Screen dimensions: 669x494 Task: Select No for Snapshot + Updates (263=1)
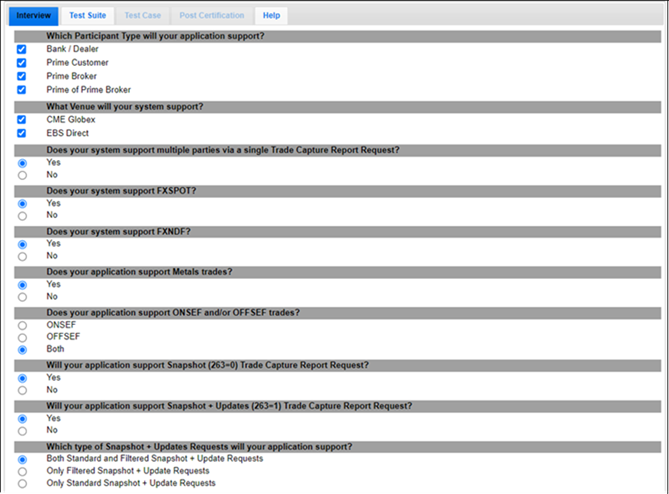tap(22, 431)
